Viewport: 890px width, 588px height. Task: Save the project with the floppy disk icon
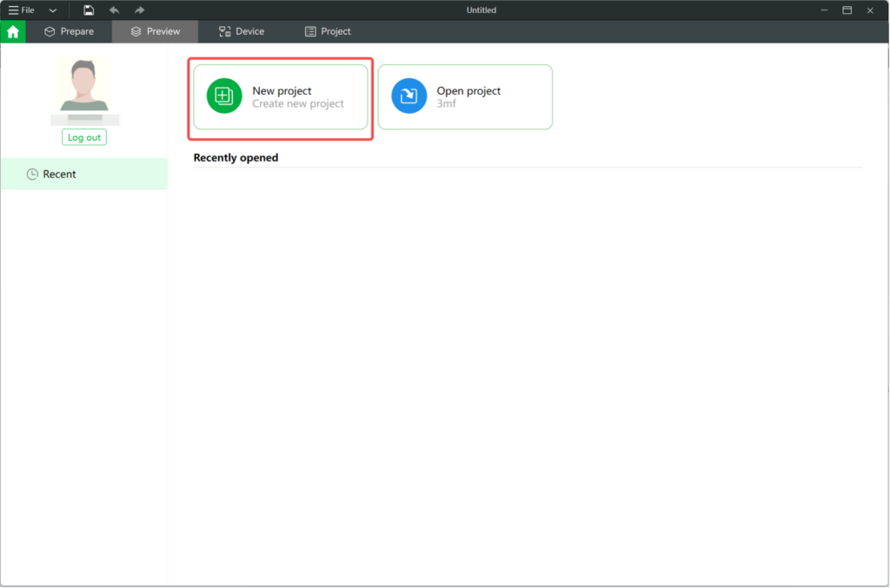pos(89,10)
